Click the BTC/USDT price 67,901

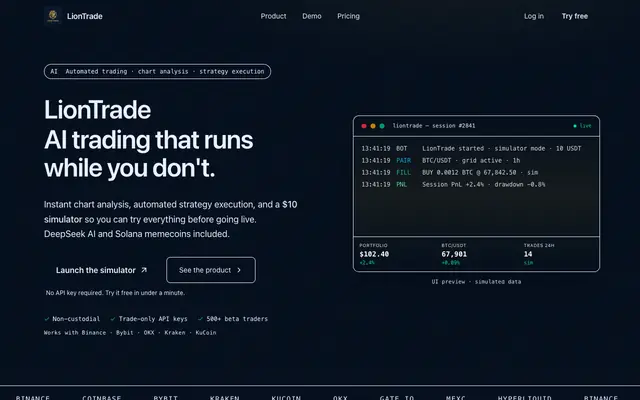click(x=454, y=254)
